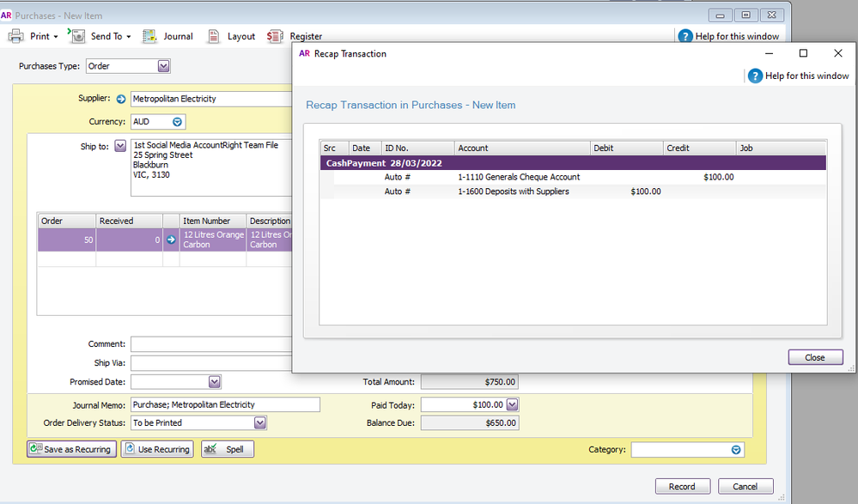Open the Category dropdown
The image size is (858, 504).
coord(736,450)
